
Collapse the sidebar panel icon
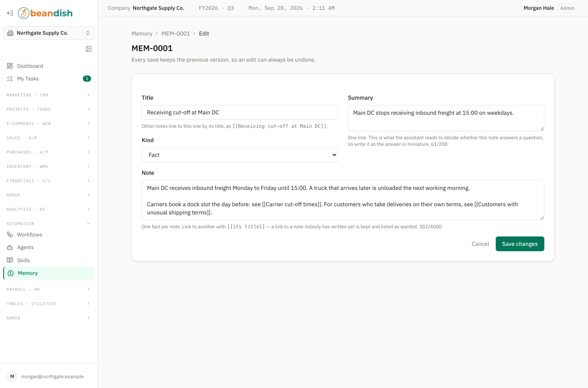pyautogui.click(x=89, y=49)
